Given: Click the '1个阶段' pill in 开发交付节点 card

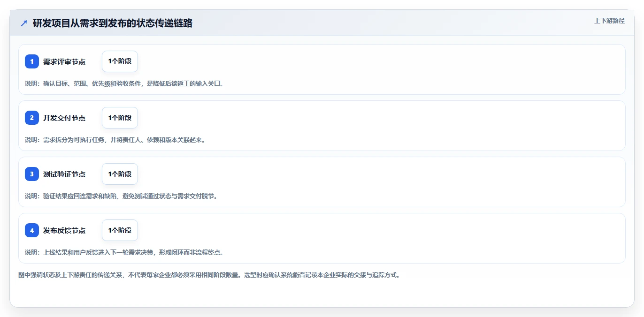Looking at the screenshot, I should click(x=120, y=118).
